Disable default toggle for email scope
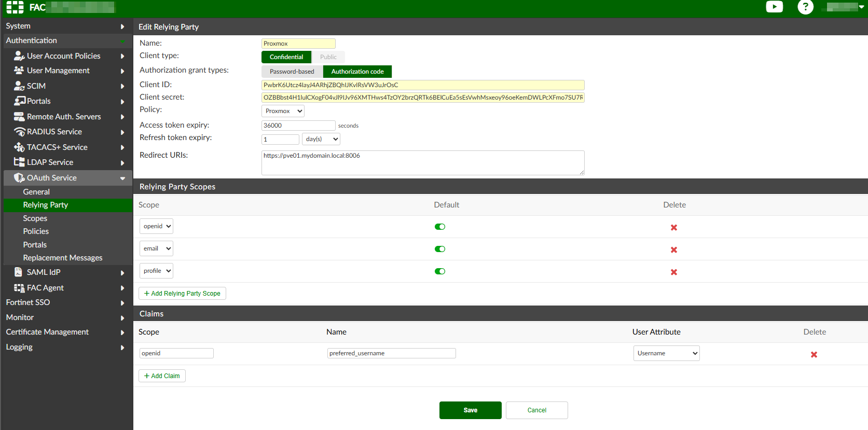868x430 pixels. 439,249
